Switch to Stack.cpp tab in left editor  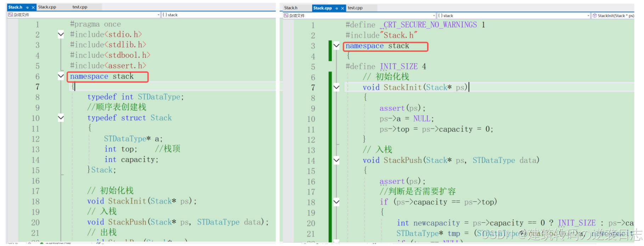click(x=47, y=7)
